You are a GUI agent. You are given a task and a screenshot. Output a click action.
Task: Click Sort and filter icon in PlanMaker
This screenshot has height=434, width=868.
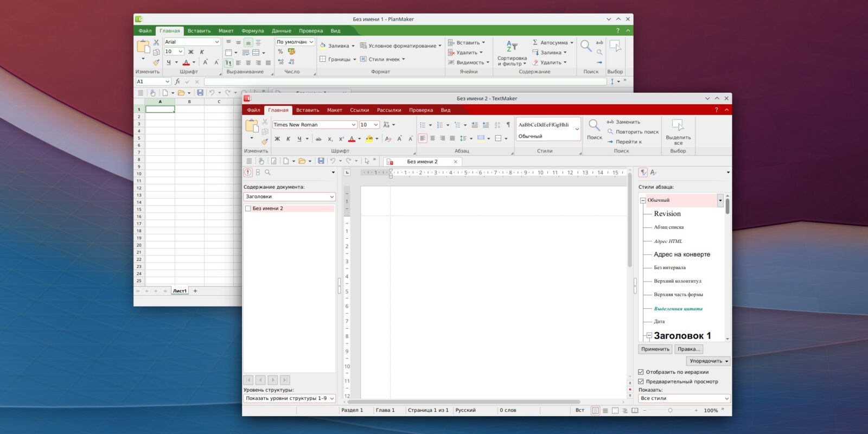pyautogui.click(x=512, y=46)
